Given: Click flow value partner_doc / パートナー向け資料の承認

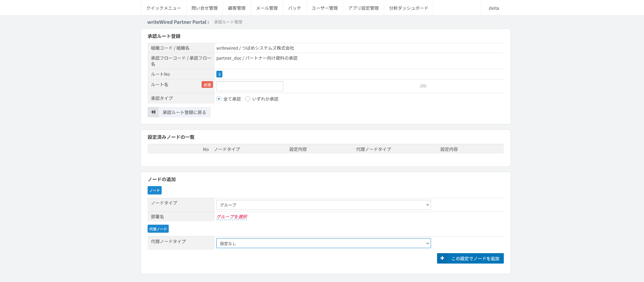Looking at the screenshot, I should [257, 58].
